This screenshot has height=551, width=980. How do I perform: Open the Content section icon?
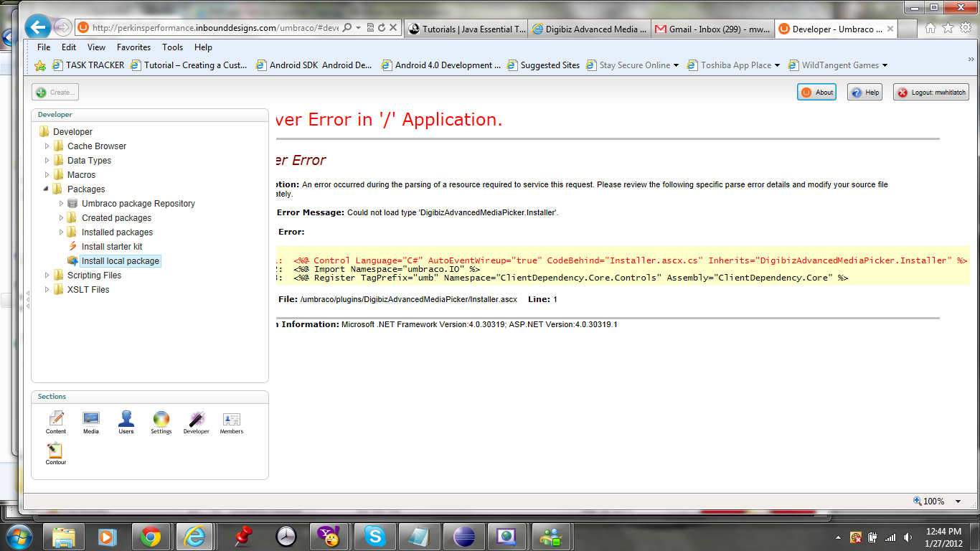56,422
